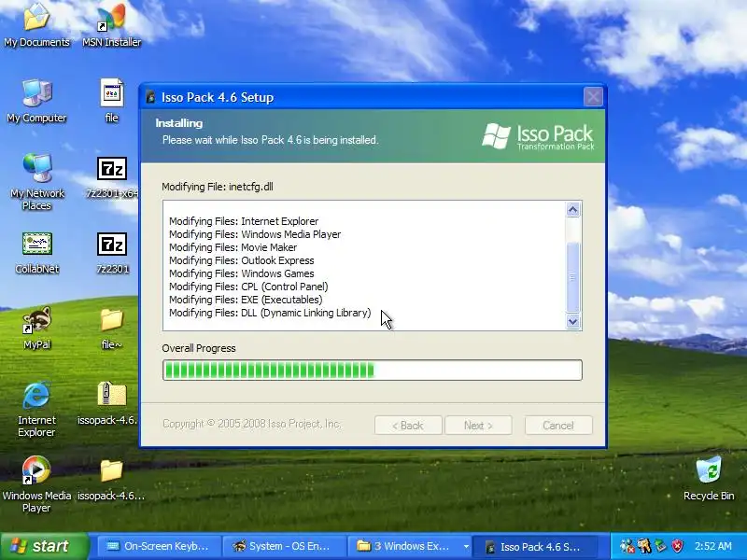Click the red Security Center shield icon
The image size is (747, 560).
[678, 546]
